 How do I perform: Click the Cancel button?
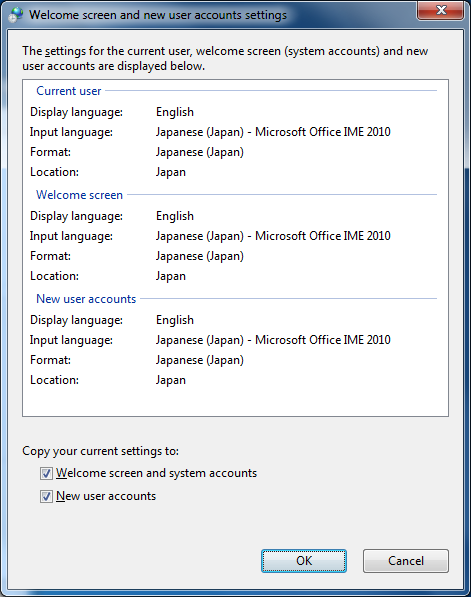406,560
